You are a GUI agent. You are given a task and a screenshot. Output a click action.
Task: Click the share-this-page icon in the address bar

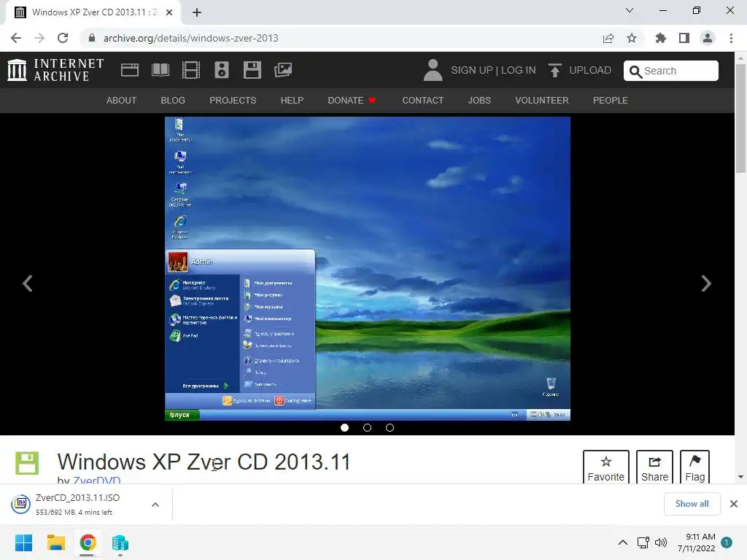pyautogui.click(x=608, y=38)
